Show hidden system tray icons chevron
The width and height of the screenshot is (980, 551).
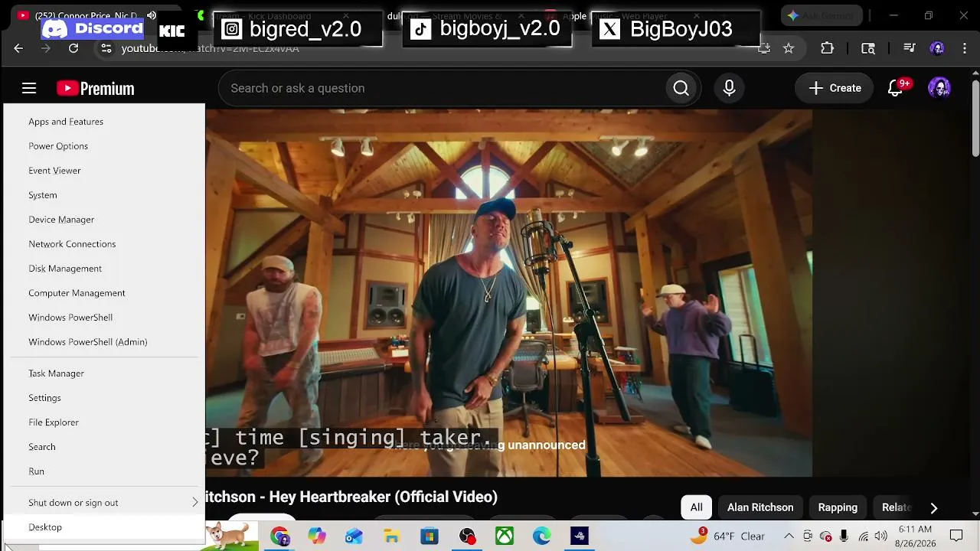click(x=789, y=536)
